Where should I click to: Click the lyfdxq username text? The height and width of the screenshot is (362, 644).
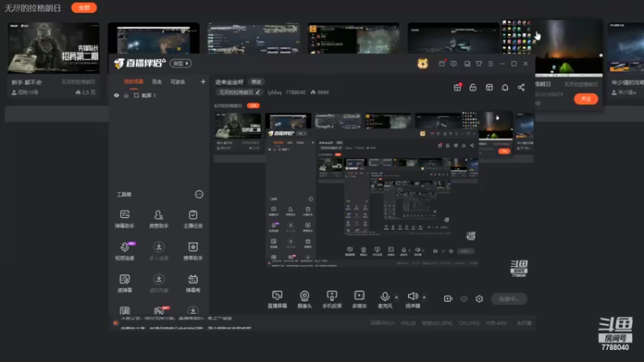[x=275, y=93]
